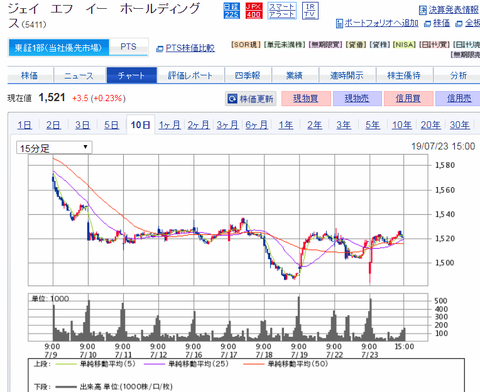Click the 1,580 price axis label
Screen dimensions: 480x392
point(445,165)
